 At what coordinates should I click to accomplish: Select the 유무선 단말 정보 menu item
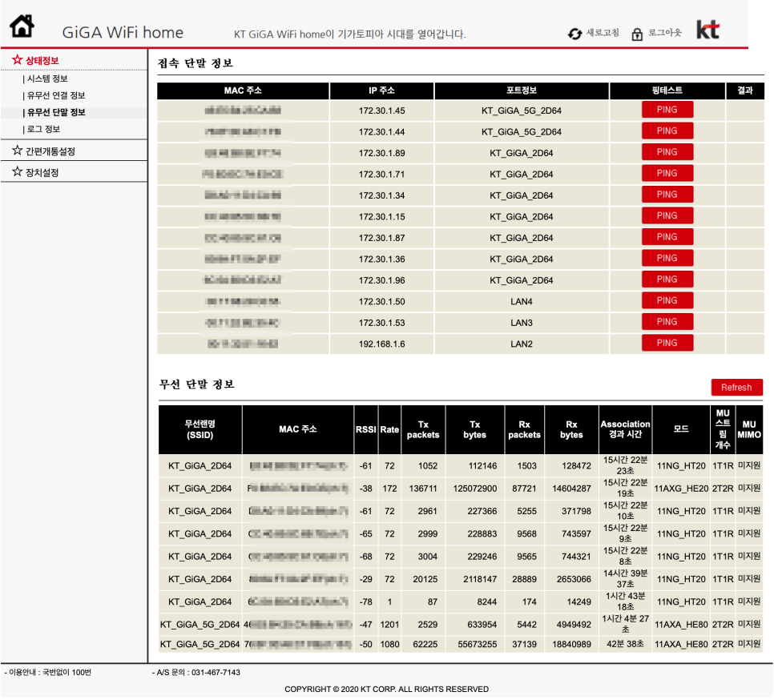click(54, 112)
